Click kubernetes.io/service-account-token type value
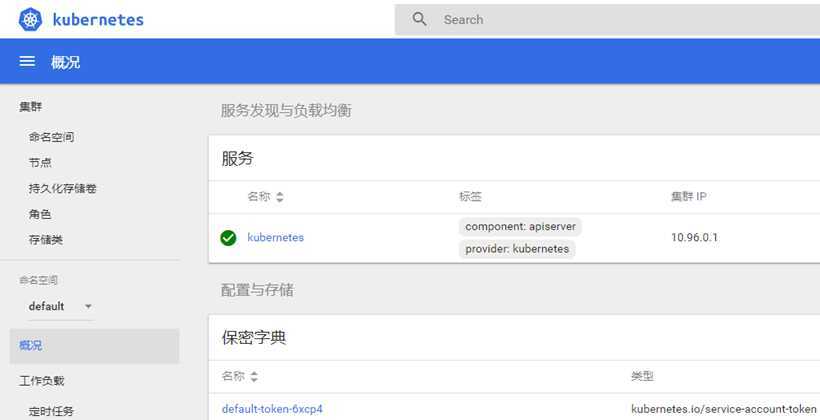This screenshot has height=420, width=820. coord(724,409)
